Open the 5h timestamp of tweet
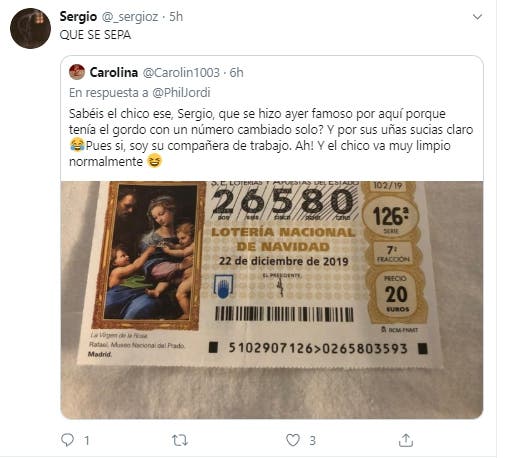506x458 pixels. click(x=176, y=17)
